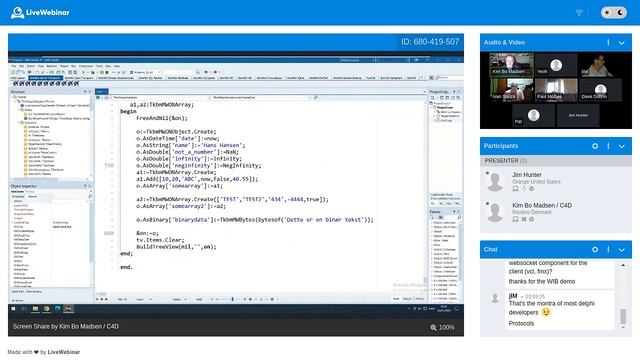Open Participants panel options menu
Screen dimensions: 640x360
point(608,146)
